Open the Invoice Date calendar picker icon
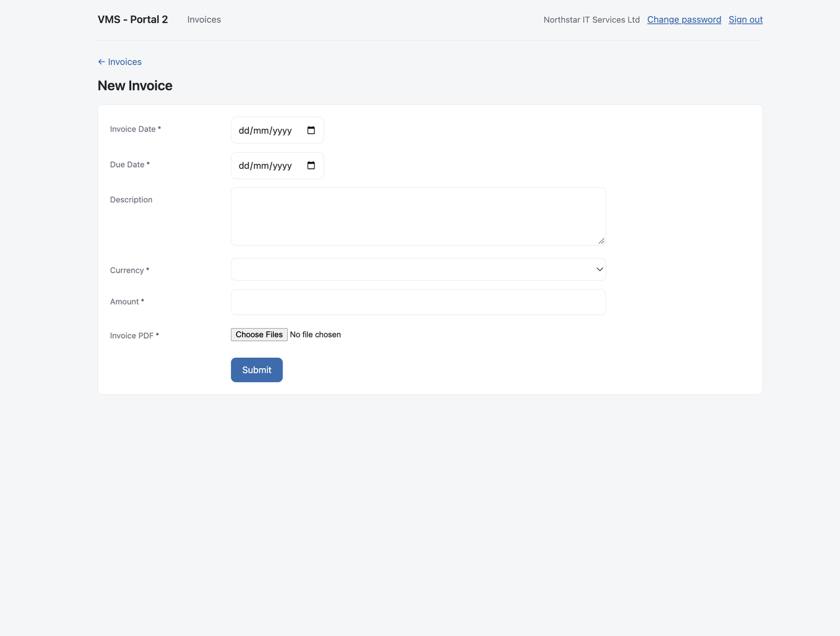The image size is (840, 636). [311, 130]
